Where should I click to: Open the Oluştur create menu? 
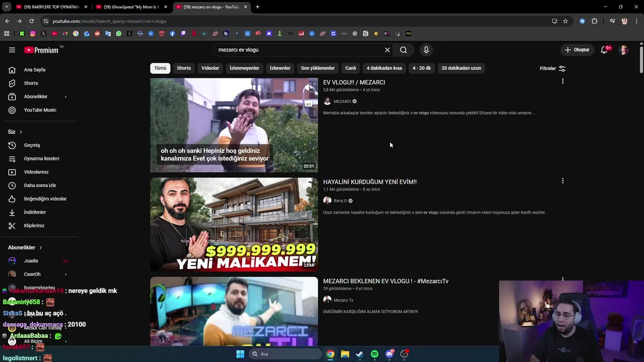577,50
